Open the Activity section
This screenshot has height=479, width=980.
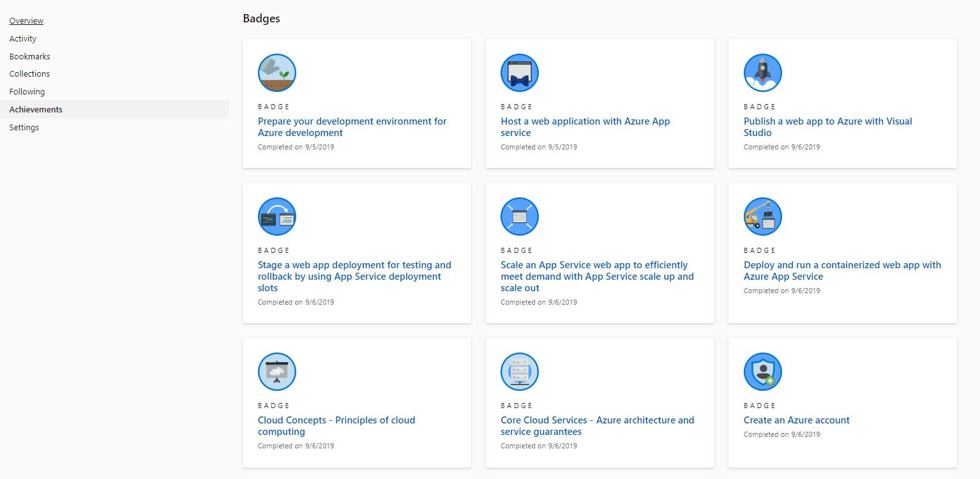(x=23, y=39)
